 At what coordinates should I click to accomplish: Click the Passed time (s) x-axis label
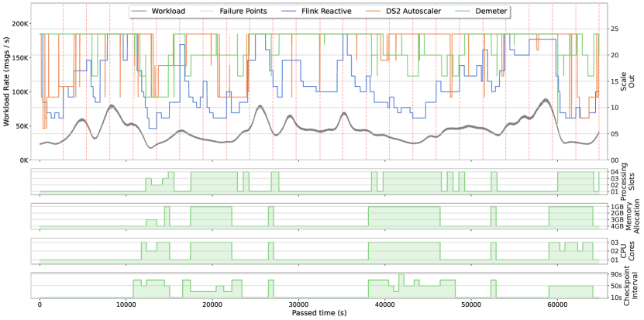pos(319,313)
